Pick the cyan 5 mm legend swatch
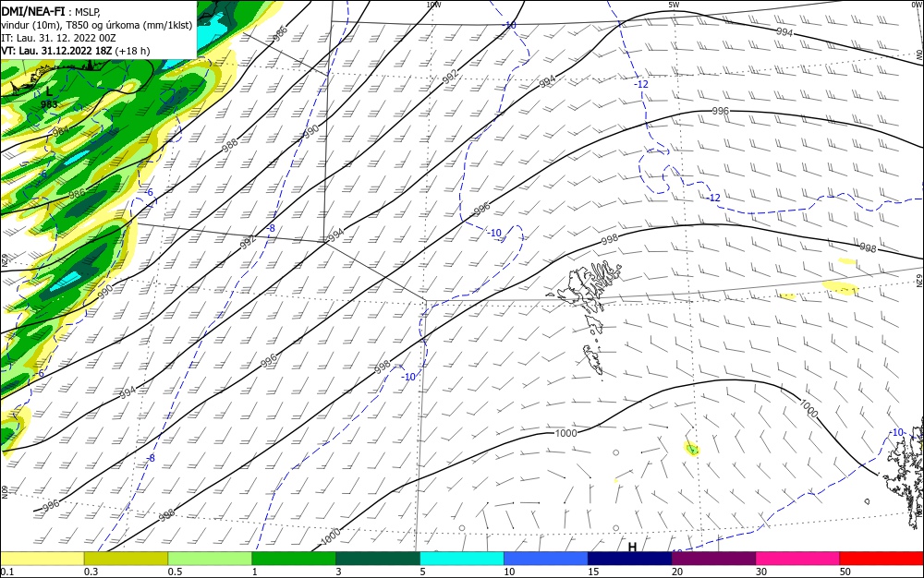Image resolution: width=924 pixels, height=578 pixels. tap(462, 560)
